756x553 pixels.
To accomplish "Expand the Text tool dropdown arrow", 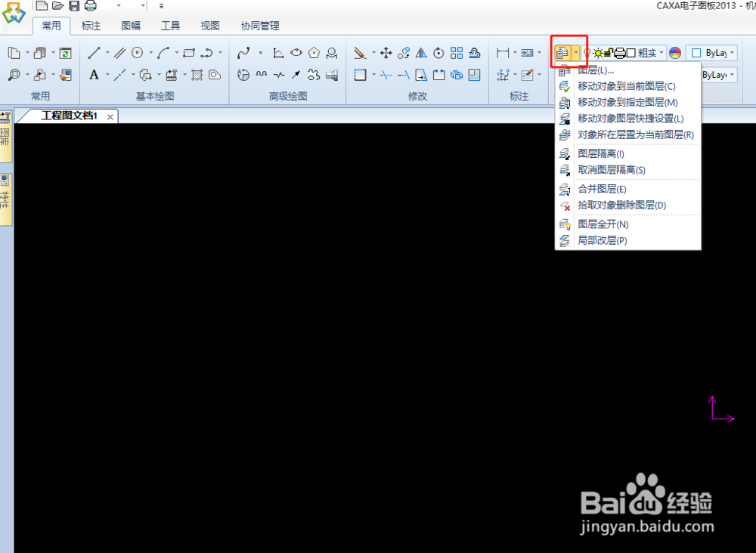I will [107, 75].
